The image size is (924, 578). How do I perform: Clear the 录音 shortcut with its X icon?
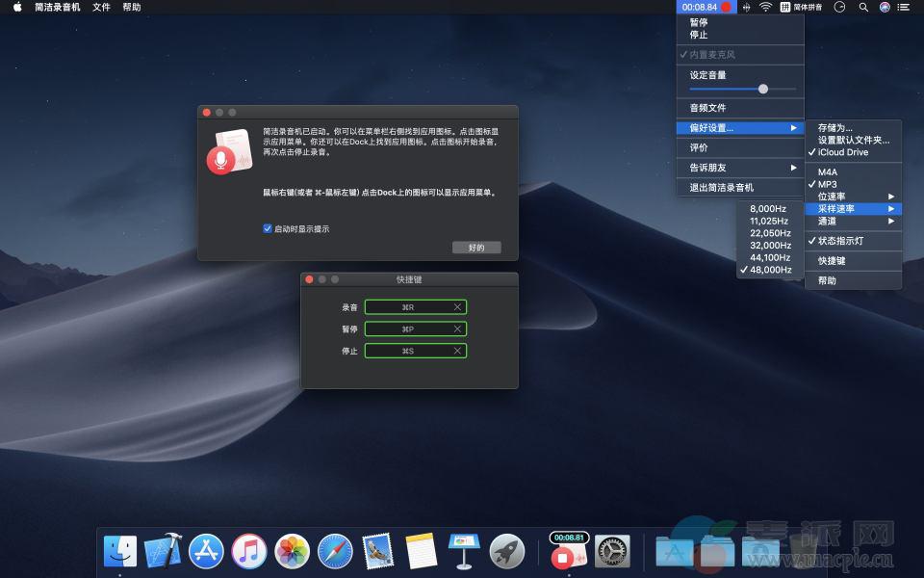(x=457, y=307)
